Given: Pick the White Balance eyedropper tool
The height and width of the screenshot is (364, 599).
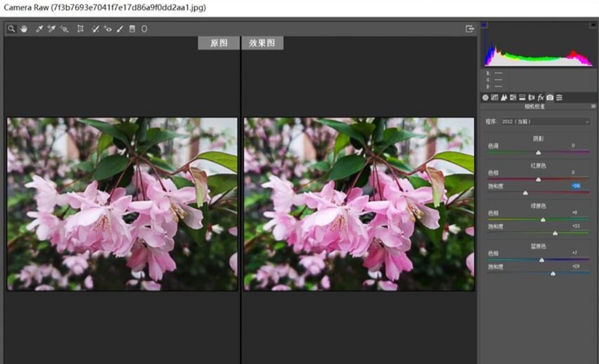Looking at the screenshot, I should (39, 28).
